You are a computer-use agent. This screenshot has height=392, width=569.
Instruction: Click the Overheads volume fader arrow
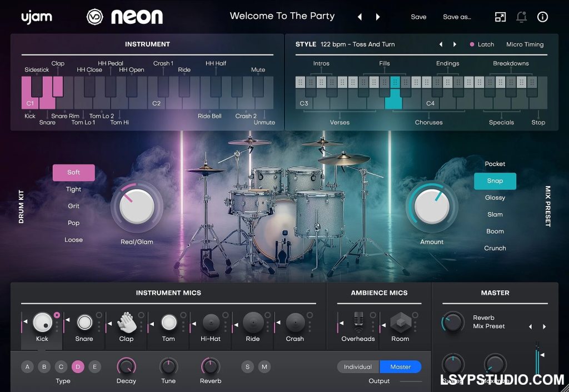click(341, 323)
